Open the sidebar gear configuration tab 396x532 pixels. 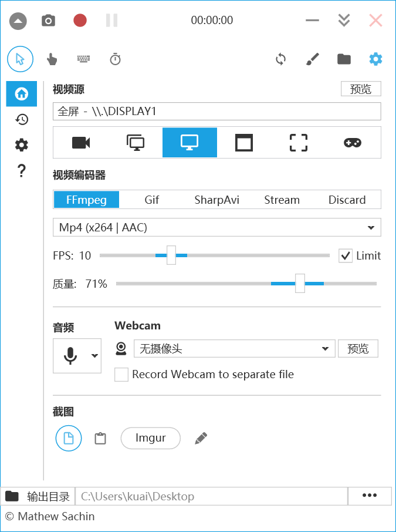22,145
